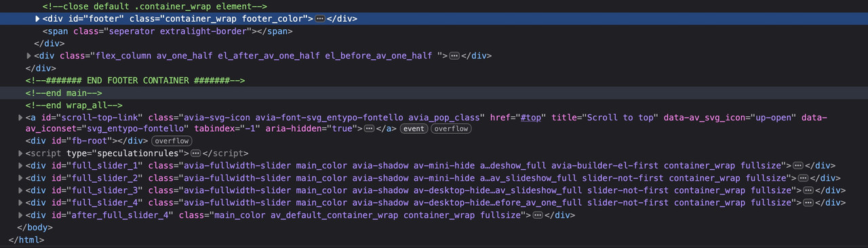
Task: Click the ellipsis badge in the script tag
Action: pyautogui.click(x=196, y=154)
